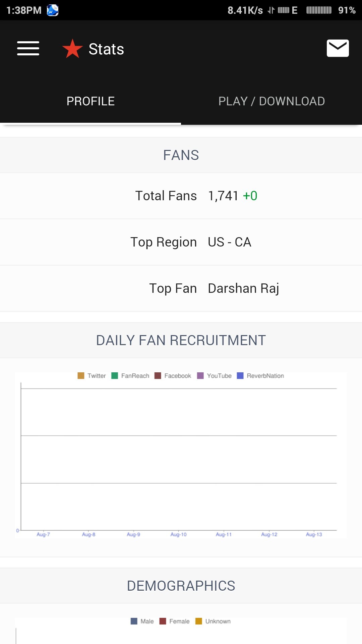Open the messages envelope icon
The image size is (362, 644).
pos(338,48)
